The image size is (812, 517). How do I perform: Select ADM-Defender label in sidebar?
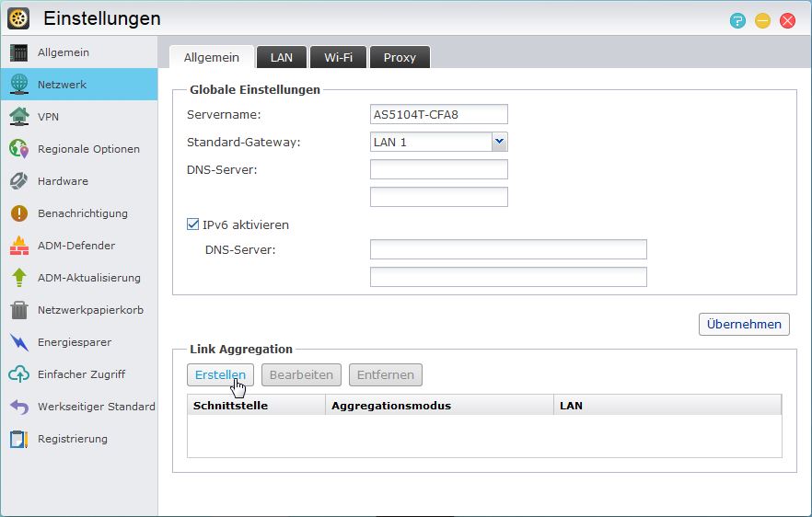coord(76,246)
